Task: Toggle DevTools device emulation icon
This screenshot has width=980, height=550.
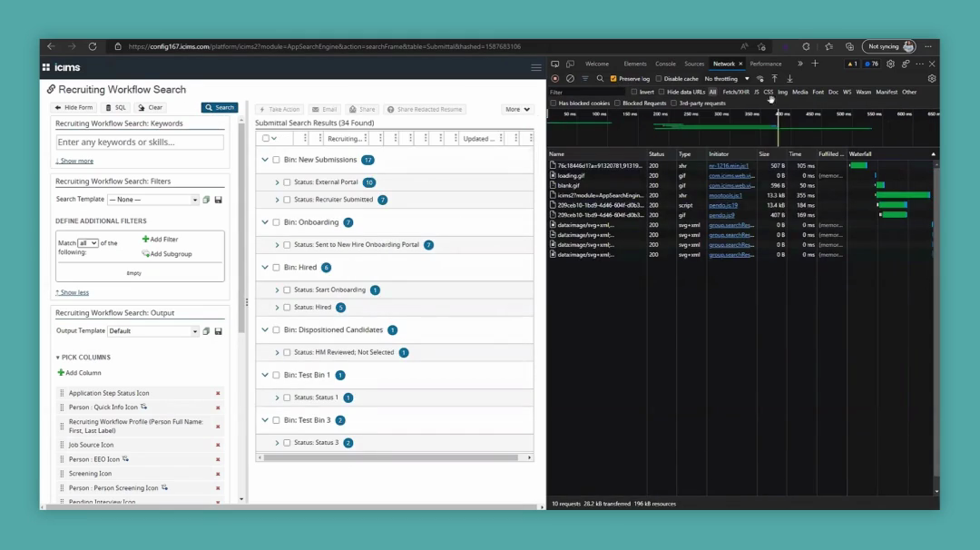Action: click(x=570, y=64)
